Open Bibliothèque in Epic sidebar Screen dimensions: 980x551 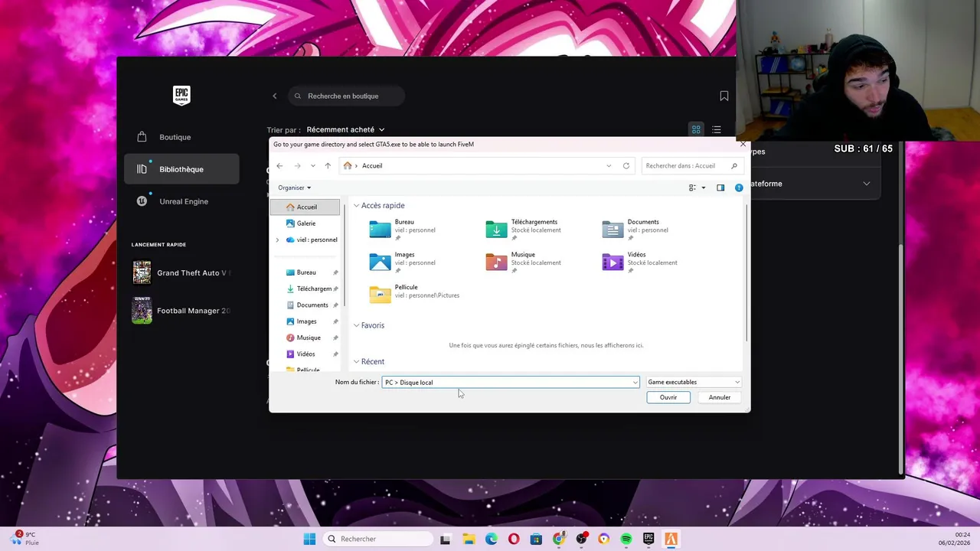[x=181, y=169]
